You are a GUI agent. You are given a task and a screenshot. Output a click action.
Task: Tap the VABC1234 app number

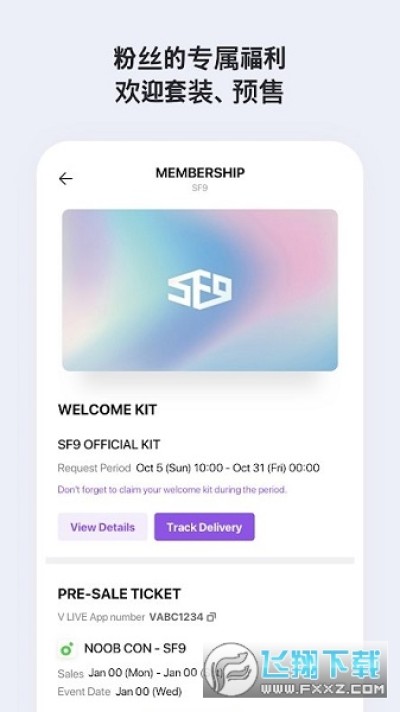click(176, 617)
